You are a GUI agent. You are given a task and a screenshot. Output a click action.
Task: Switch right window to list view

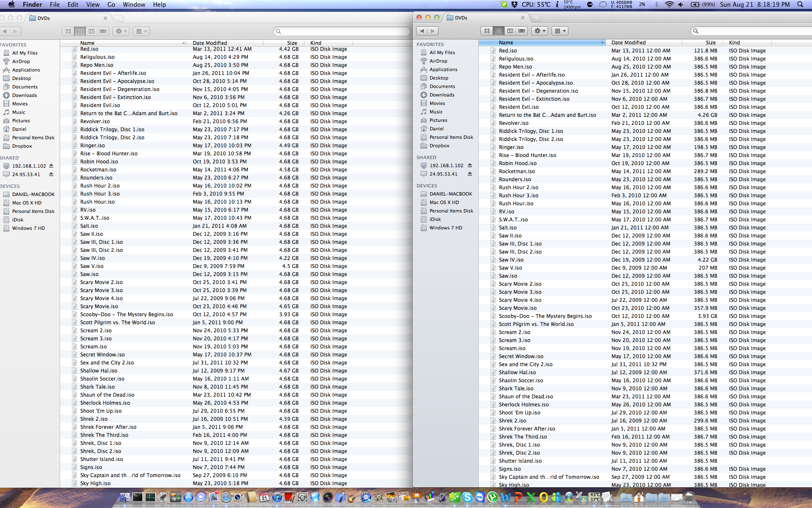pyautogui.click(x=499, y=31)
